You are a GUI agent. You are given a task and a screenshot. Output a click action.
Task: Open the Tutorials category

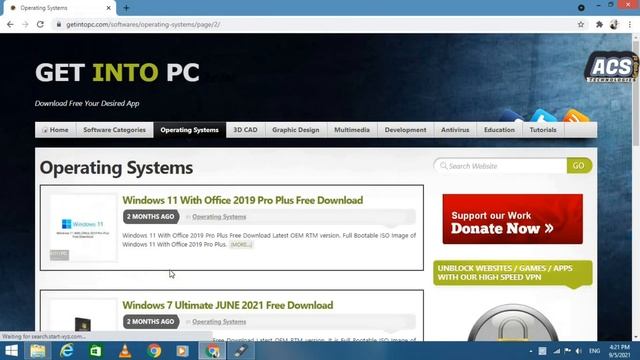(x=543, y=130)
